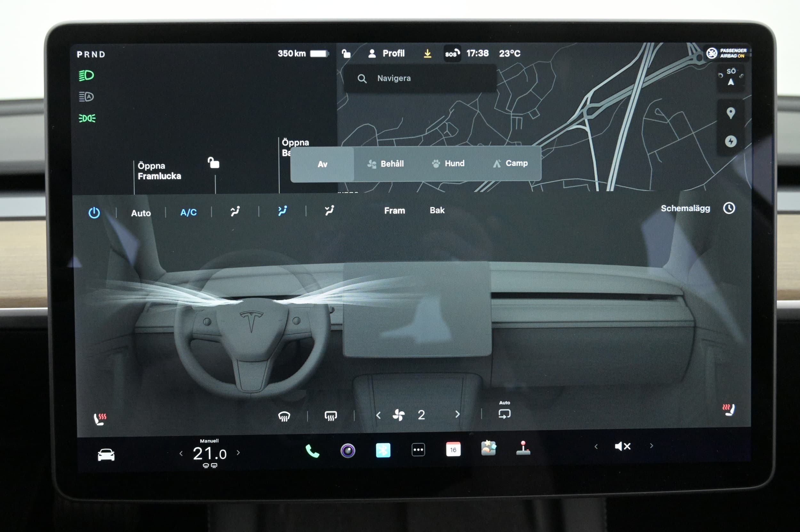Click the schedule clock icon
The image size is (800, 532).
pos(729,208)
